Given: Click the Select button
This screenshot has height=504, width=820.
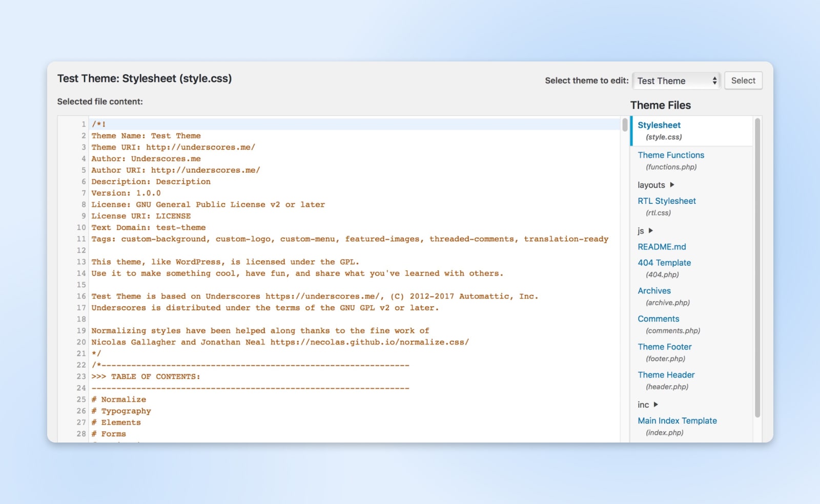Looking at the screenshot, I should 743,80.
